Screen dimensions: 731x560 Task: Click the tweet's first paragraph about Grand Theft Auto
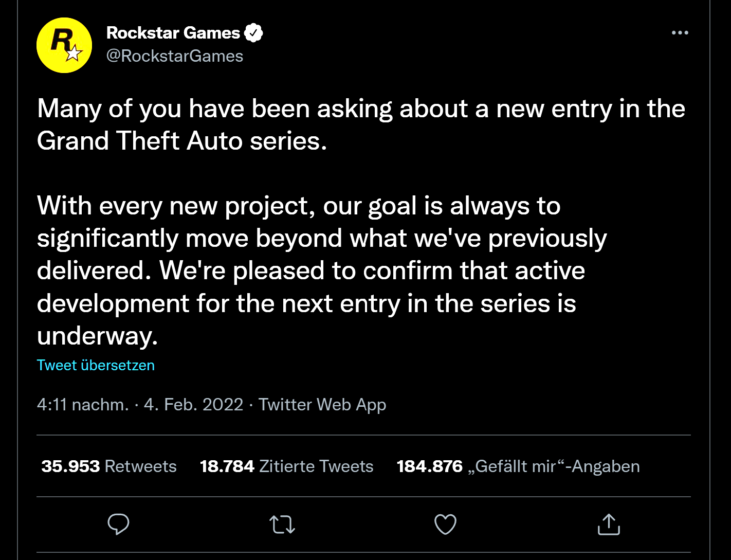pyautogui.click(x=360, y=124)
